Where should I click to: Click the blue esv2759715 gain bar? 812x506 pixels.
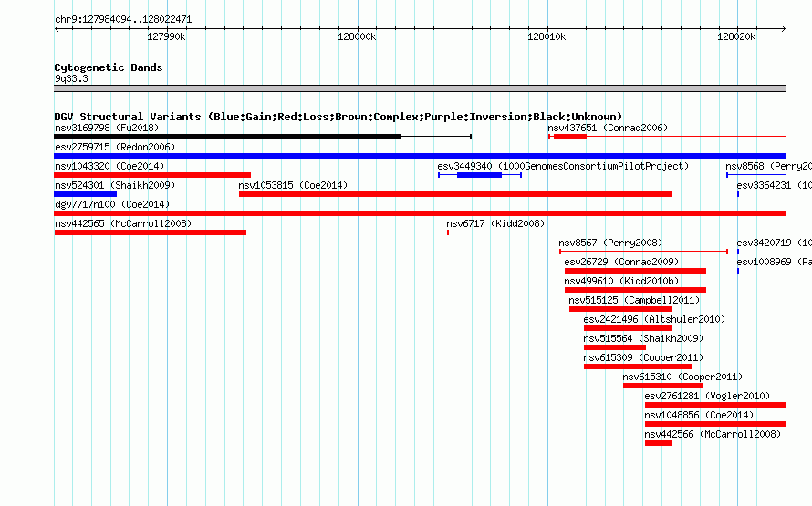(420, 156)
